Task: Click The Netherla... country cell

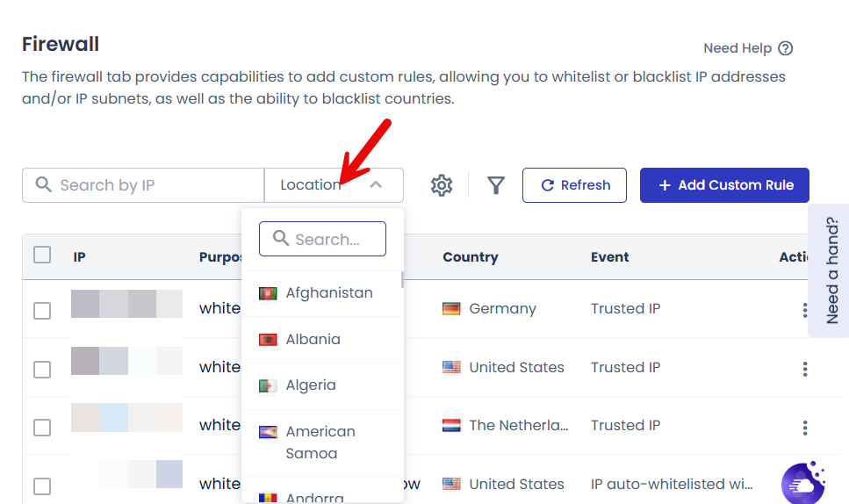Action: coord(506,425)
